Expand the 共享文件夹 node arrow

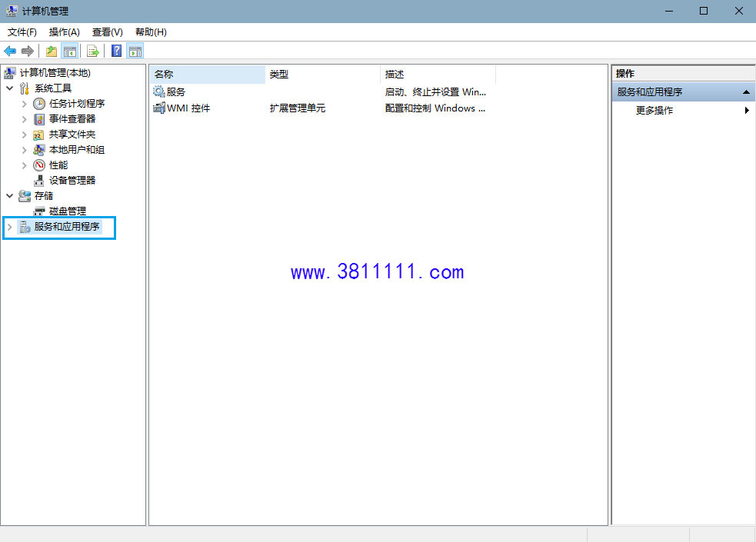pos(24,135)
